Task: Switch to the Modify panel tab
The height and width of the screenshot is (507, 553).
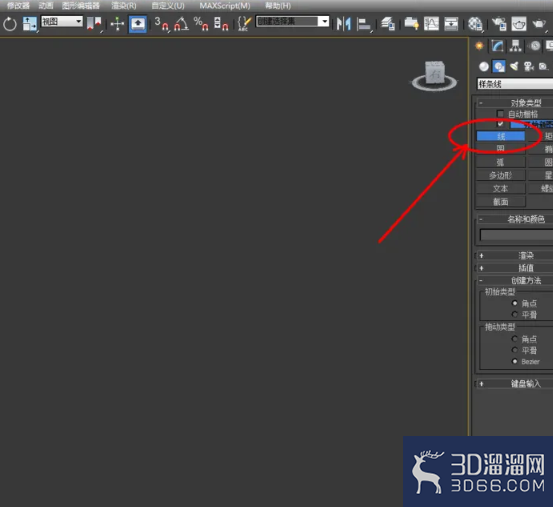Action: pos(497,46)
